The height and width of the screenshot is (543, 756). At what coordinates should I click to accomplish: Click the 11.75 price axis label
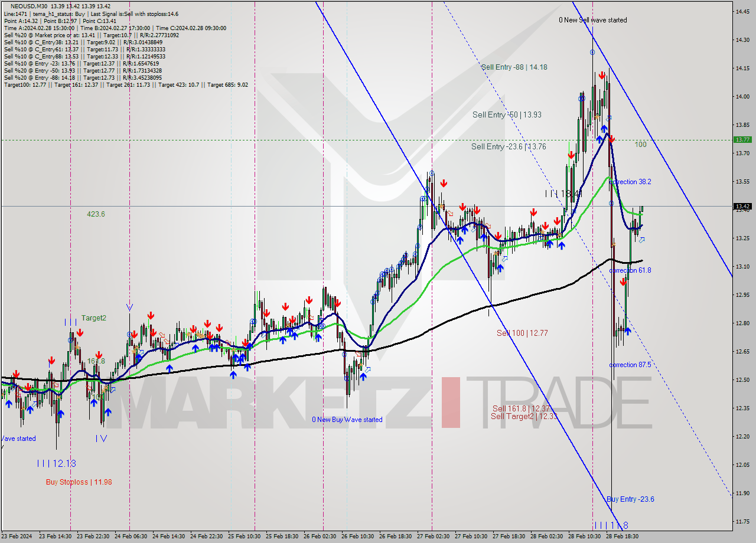pos(742,521)
